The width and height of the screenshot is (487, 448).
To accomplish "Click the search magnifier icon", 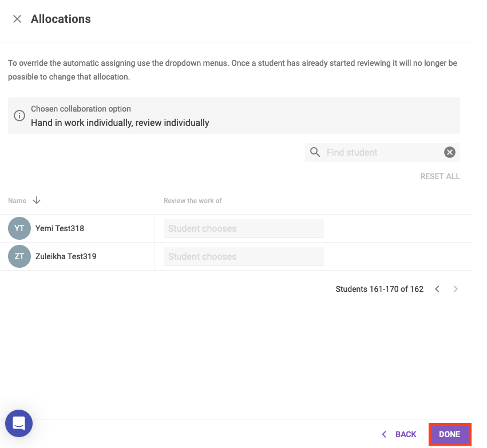I will coord(315,152).
